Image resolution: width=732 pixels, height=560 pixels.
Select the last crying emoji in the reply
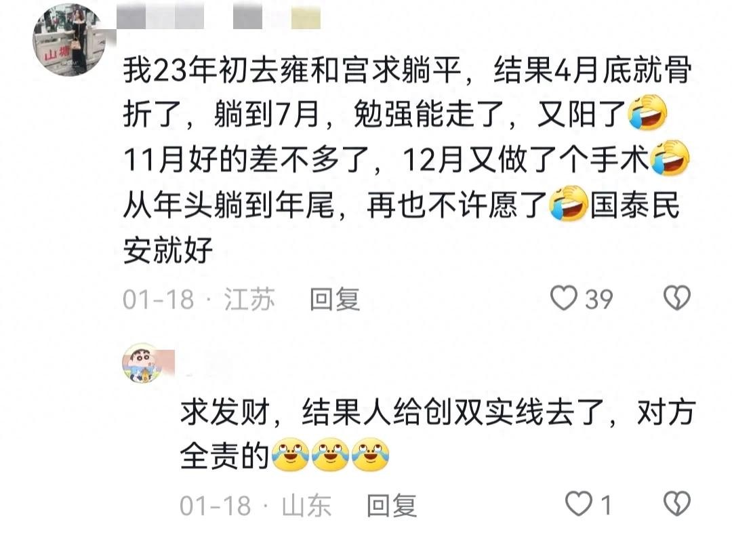370,454
